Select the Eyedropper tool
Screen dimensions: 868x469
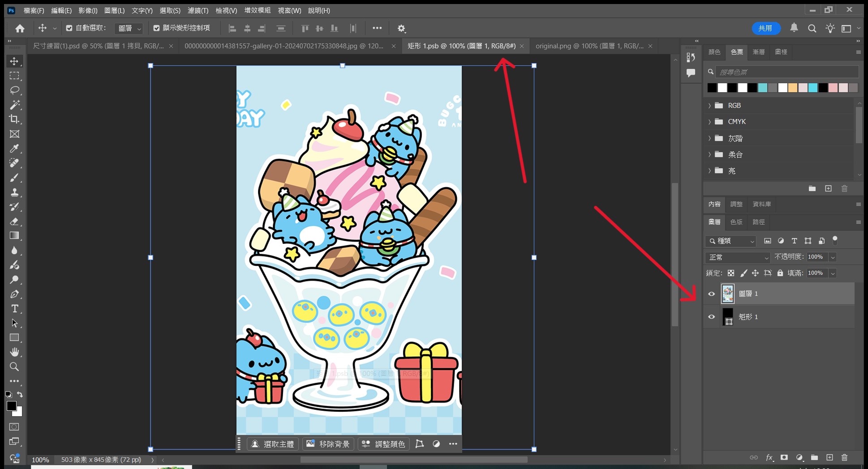pyautogui.click(x=14, y=148)
